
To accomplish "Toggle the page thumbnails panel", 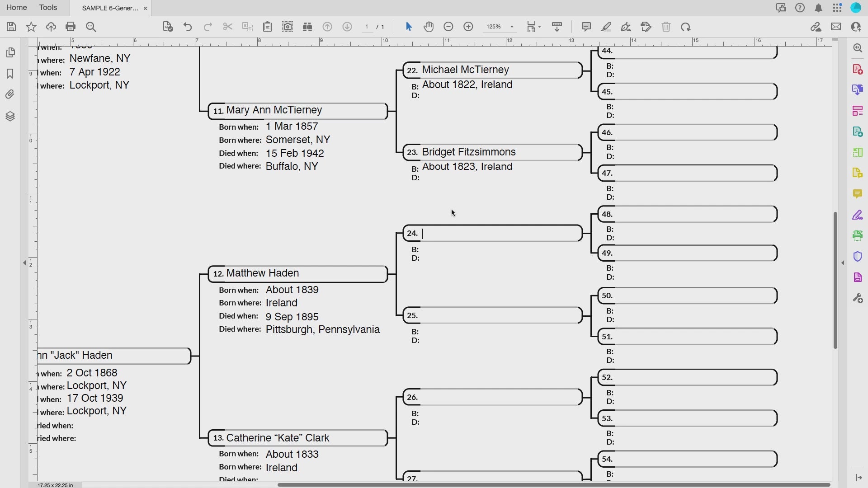I will 10,52.
